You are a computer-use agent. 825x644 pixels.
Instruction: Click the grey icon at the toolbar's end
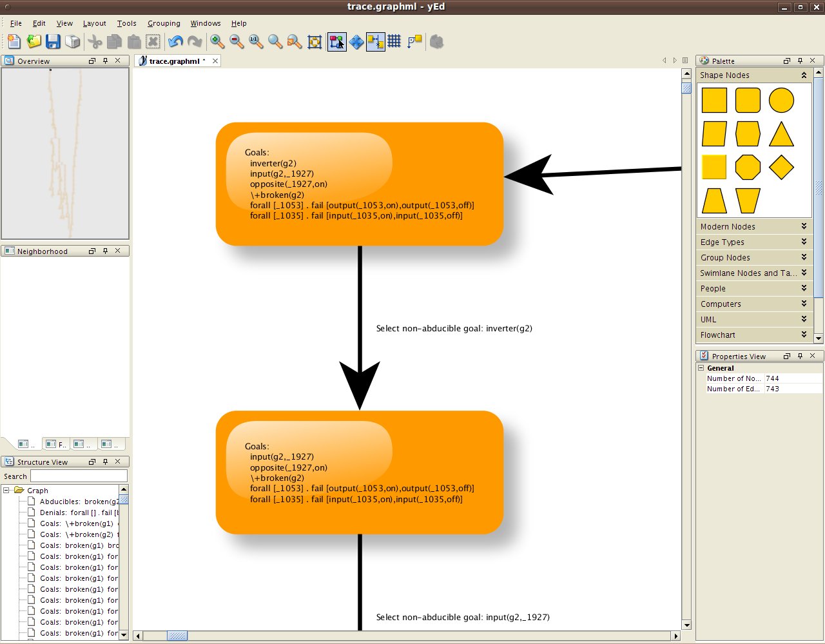pos(437,42)
